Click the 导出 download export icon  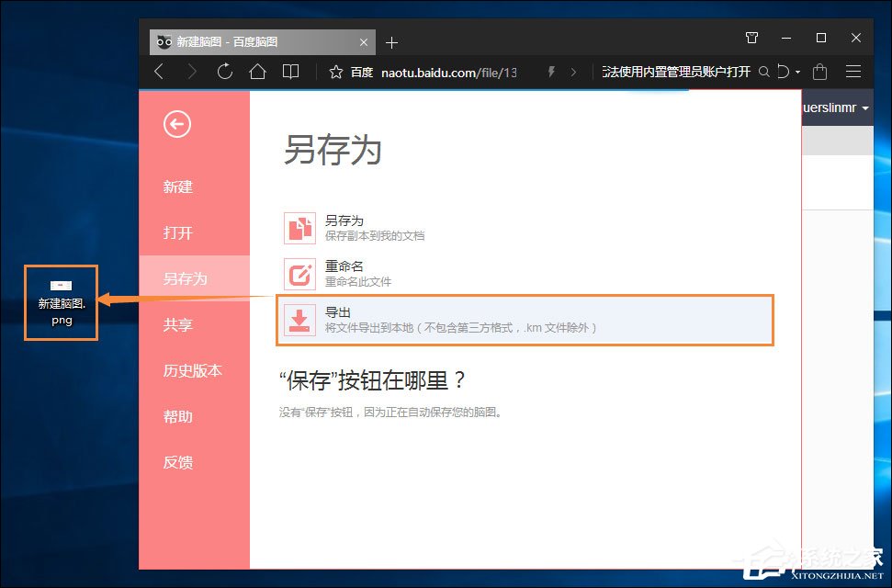[x=300, y=319]
